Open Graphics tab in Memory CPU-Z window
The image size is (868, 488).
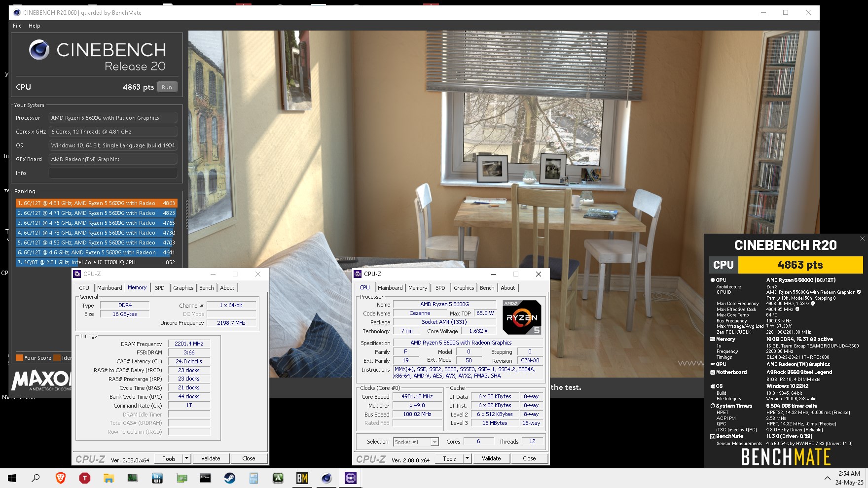(183, 288)
